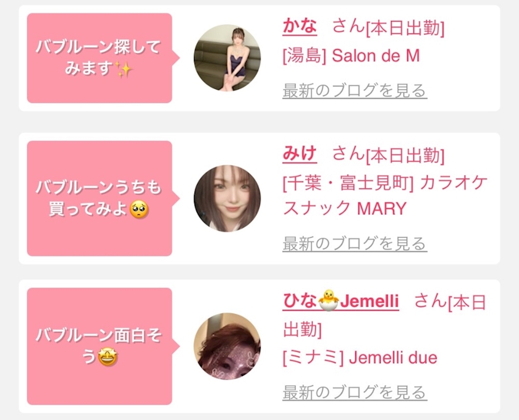View ひな's round glitter mask profile photo
The width and height of the screenshot is (519, 420).
[x=227, y=346]
